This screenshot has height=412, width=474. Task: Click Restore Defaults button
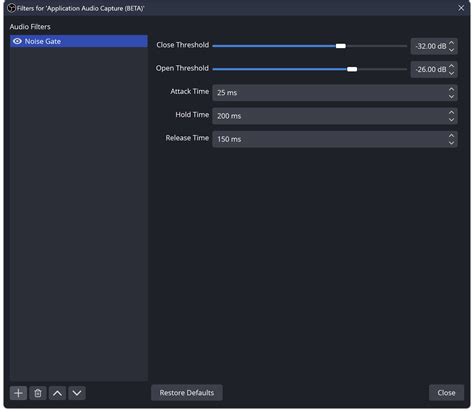pos(187,393)
